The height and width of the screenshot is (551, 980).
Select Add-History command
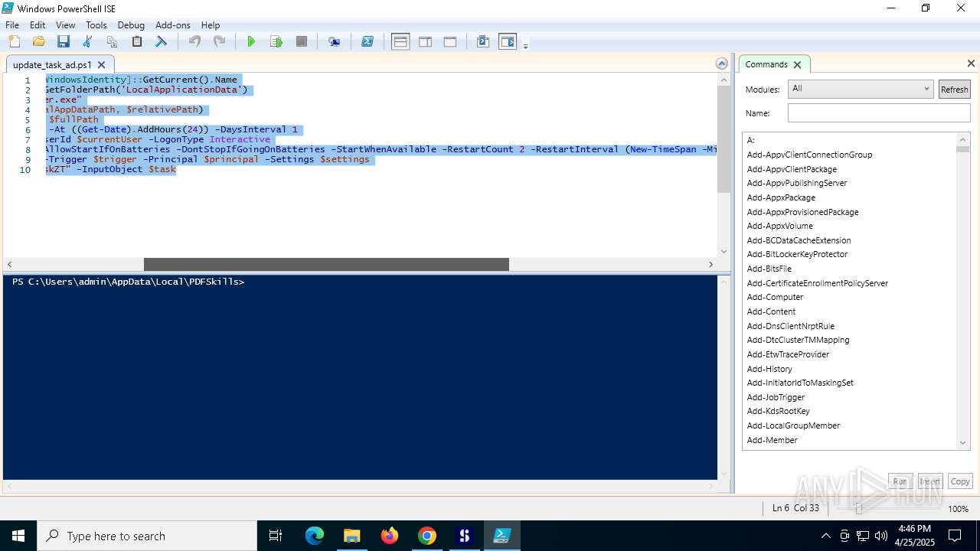click(769, 369)
